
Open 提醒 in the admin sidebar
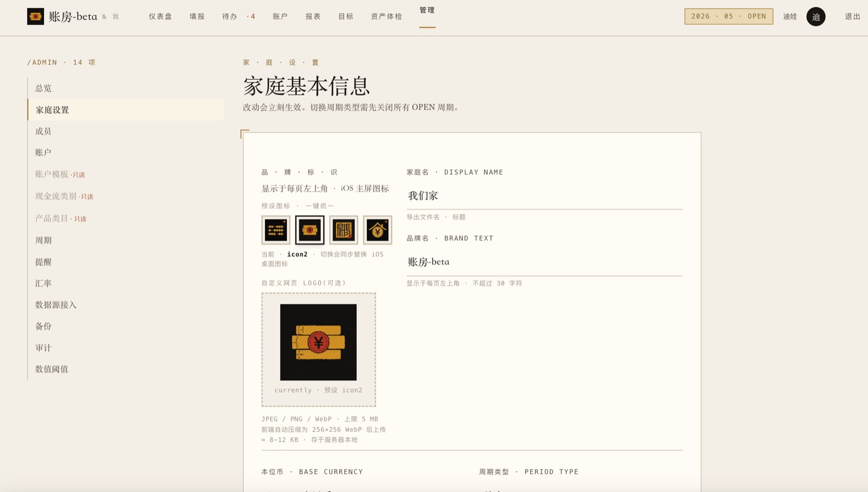(126, 262)
